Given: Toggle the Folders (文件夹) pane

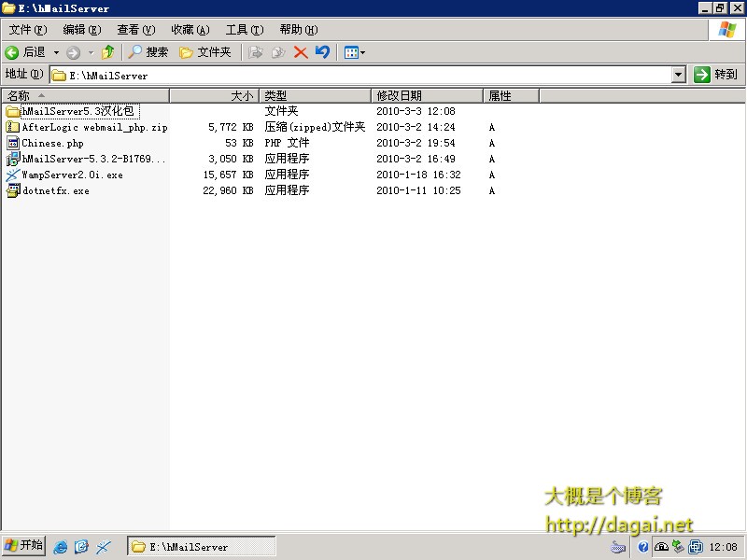Looking at the screenshot, I should (x=204, y=52).
